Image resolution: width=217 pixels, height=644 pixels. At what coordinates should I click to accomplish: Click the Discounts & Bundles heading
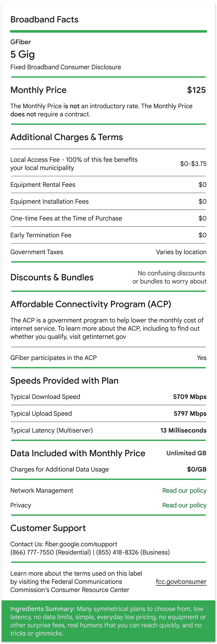click(x=52, y=278)
